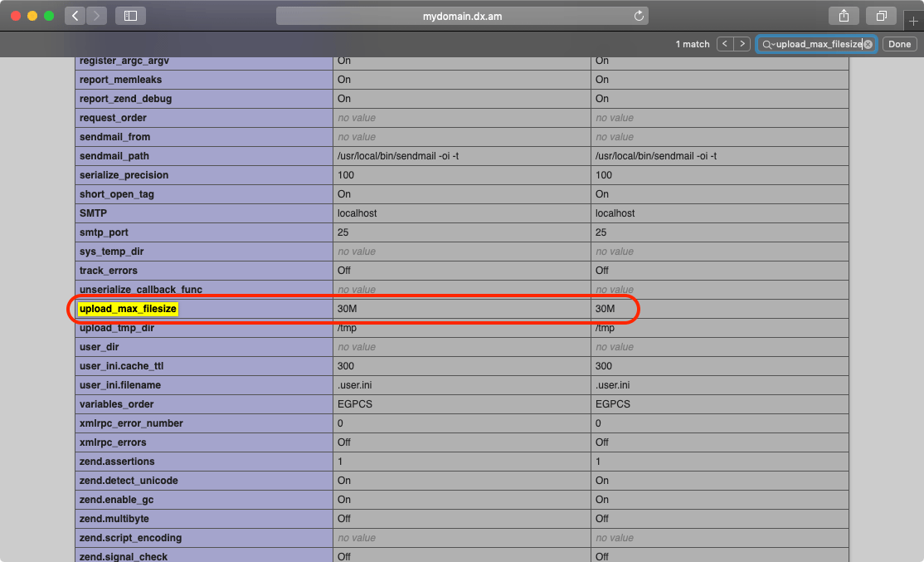This screenshot has width=924, height=562.
Task: Reload the mydomain.dx.am page
Action: tap(638, 16)
